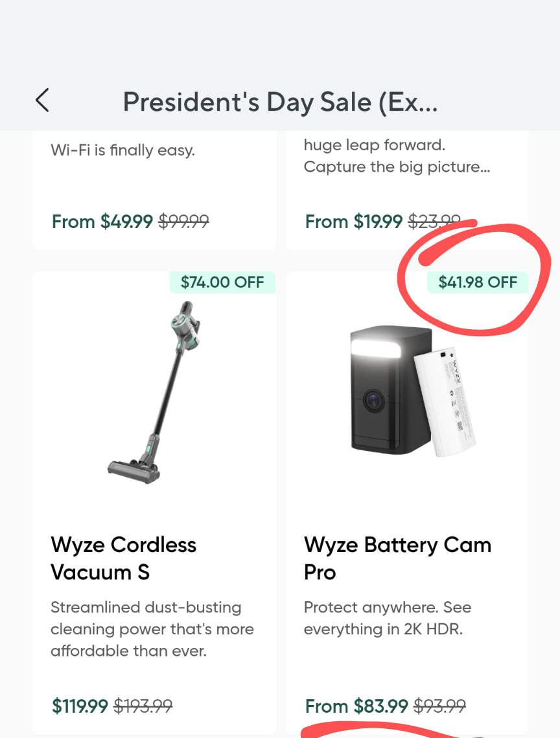
Task: Tap the crossed-out $23.99 original price
Action: coord(434,222)
